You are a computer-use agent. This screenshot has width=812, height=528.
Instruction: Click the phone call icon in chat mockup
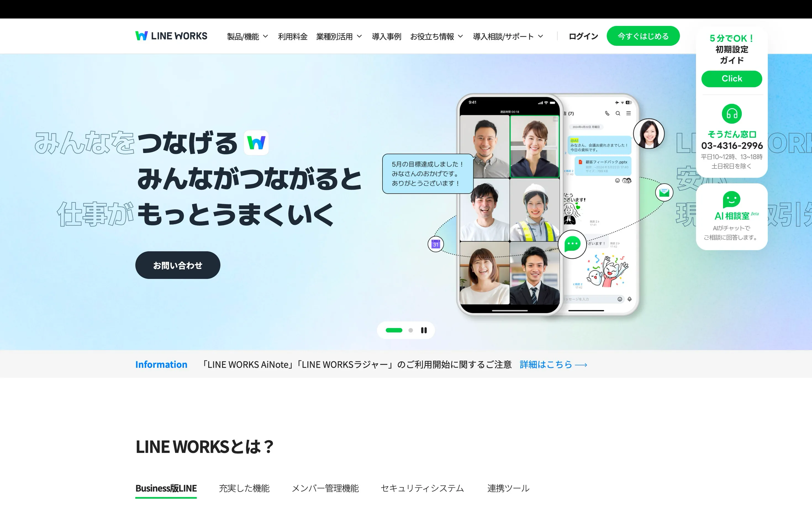607,113
